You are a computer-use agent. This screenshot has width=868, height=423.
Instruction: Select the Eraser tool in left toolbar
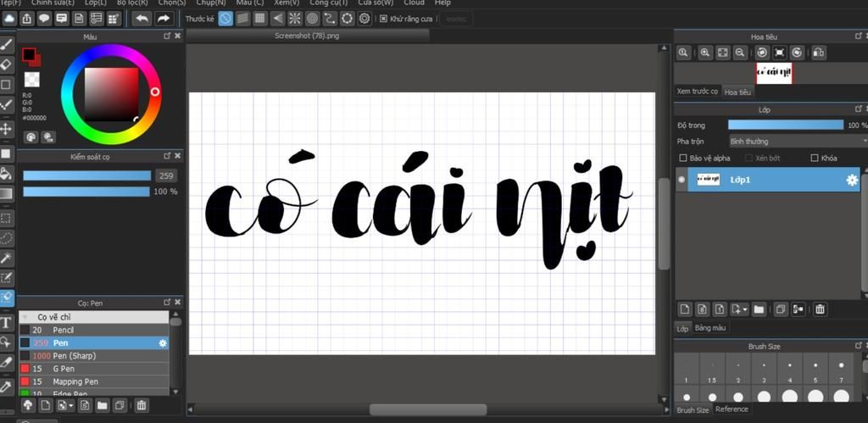(x=6, y=64)
